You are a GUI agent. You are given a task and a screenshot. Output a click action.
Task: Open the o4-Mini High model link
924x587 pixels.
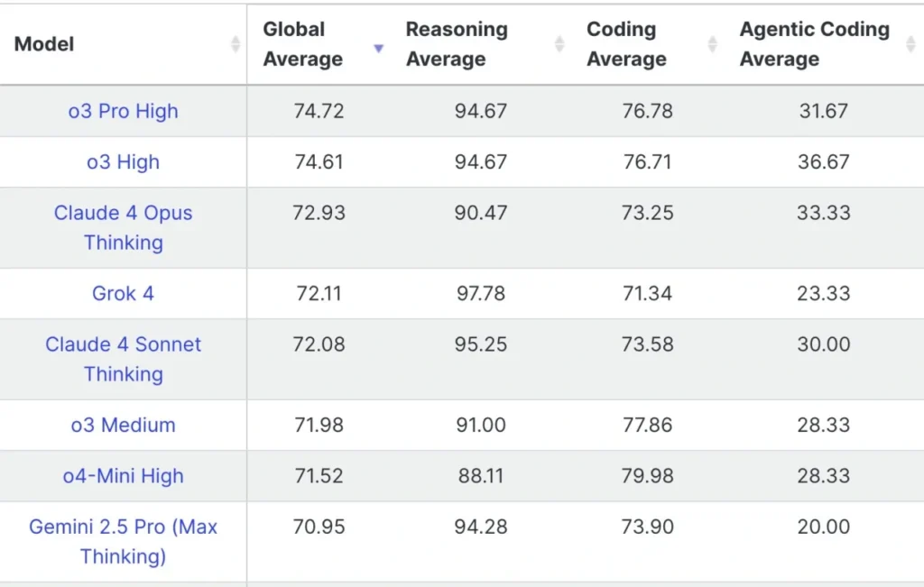point(123,476)
